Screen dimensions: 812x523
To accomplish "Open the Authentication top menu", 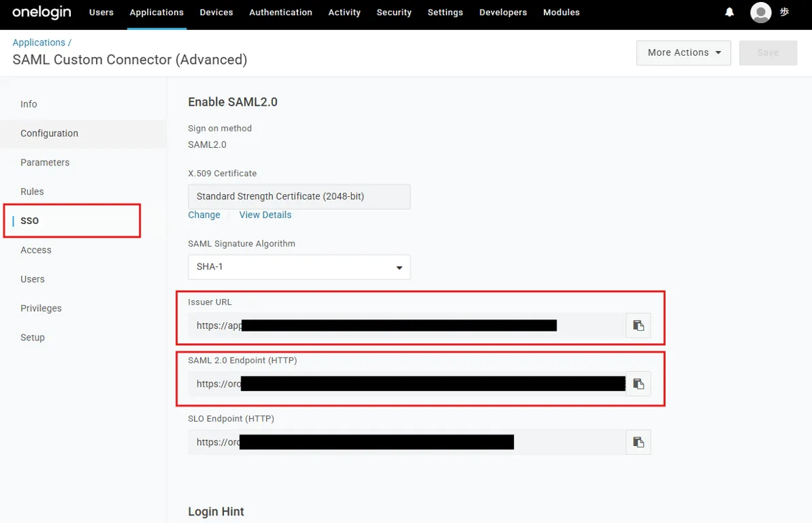I will (280, 12).
